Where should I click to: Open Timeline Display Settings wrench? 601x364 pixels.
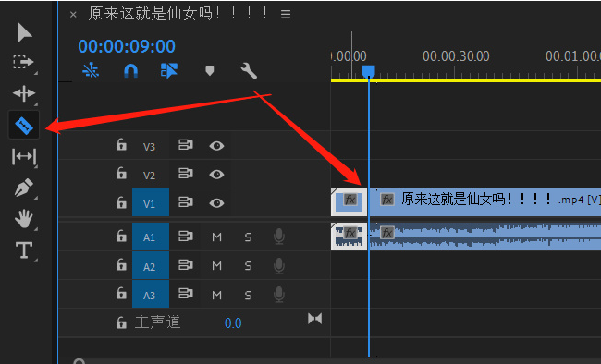pyautogui.click(x=249, y=71)
